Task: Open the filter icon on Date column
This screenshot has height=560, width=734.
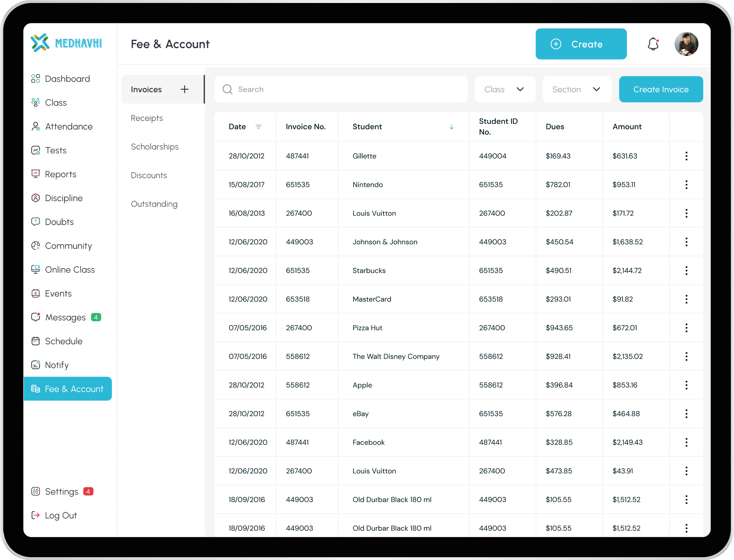Action: 259,127
